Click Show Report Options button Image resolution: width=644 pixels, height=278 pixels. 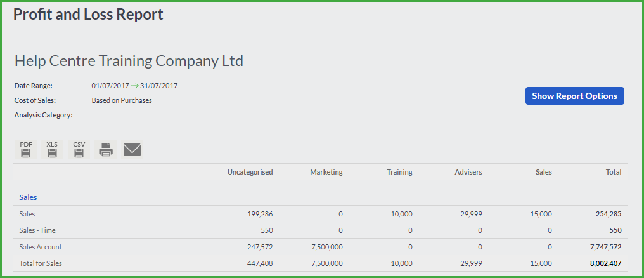coord(574,96)
